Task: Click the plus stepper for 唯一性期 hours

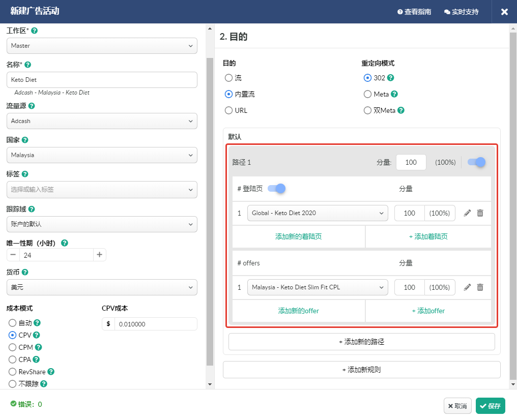Action: [x=100, y=255]
